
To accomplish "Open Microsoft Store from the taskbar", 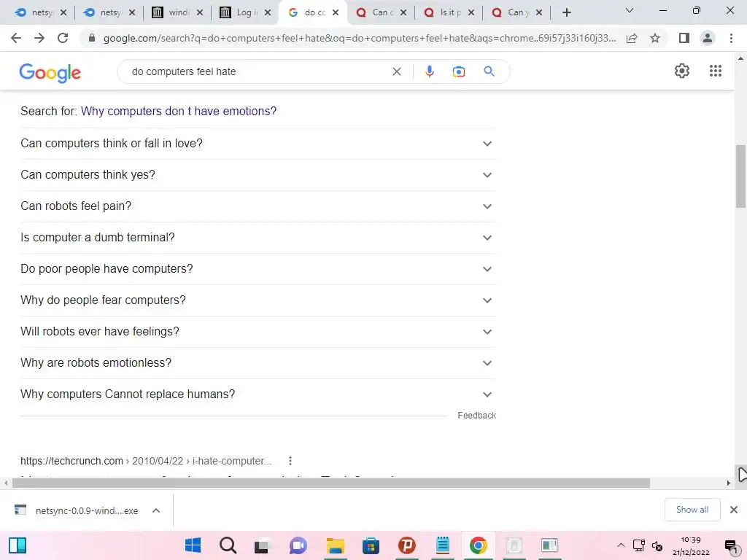I will (371, 545).
